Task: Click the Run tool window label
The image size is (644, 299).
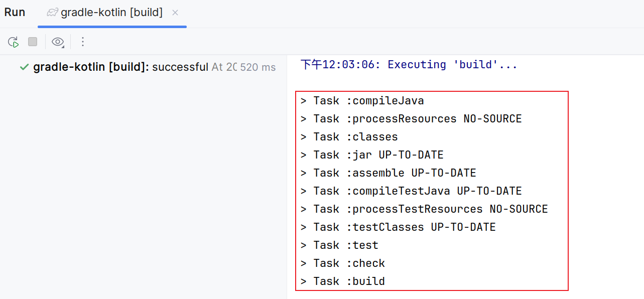Action: pos(15,13)
